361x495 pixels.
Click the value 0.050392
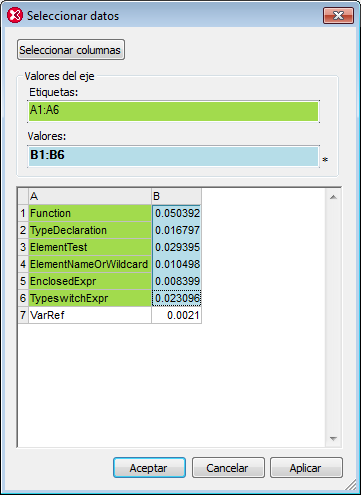point(177,213)
